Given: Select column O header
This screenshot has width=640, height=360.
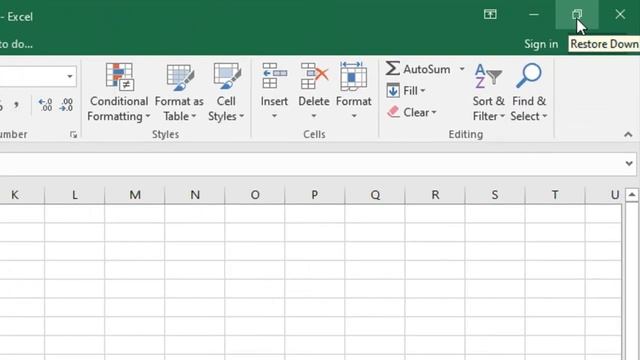Looking at the screenshot, I should pyautogui.click(x=255, y=195).
